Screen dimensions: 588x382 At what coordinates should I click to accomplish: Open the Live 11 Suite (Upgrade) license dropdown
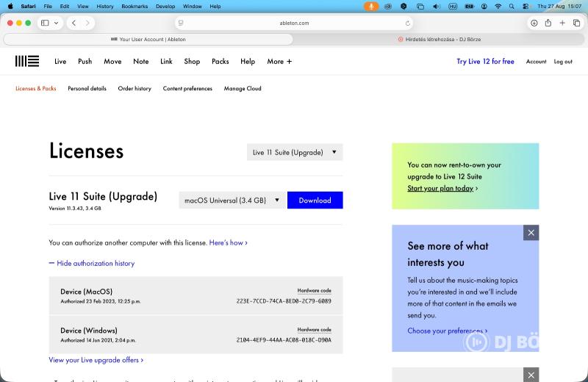coord(295,152)
